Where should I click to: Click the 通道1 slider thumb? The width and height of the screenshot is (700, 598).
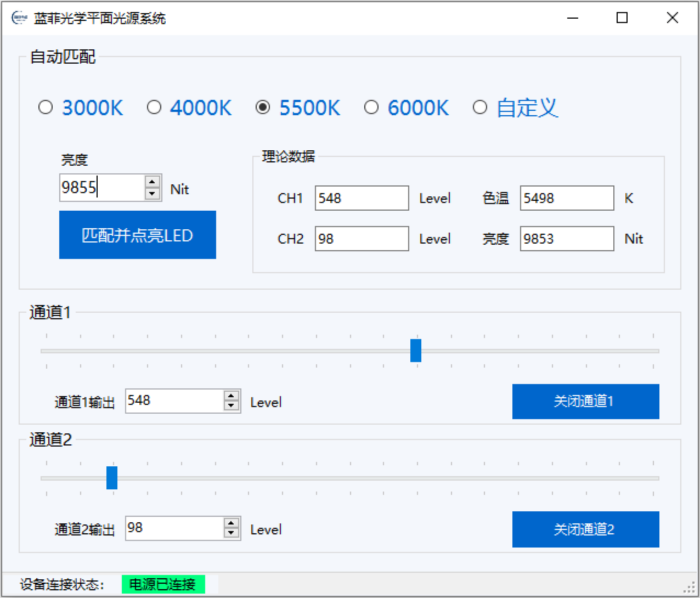(416, 351)
